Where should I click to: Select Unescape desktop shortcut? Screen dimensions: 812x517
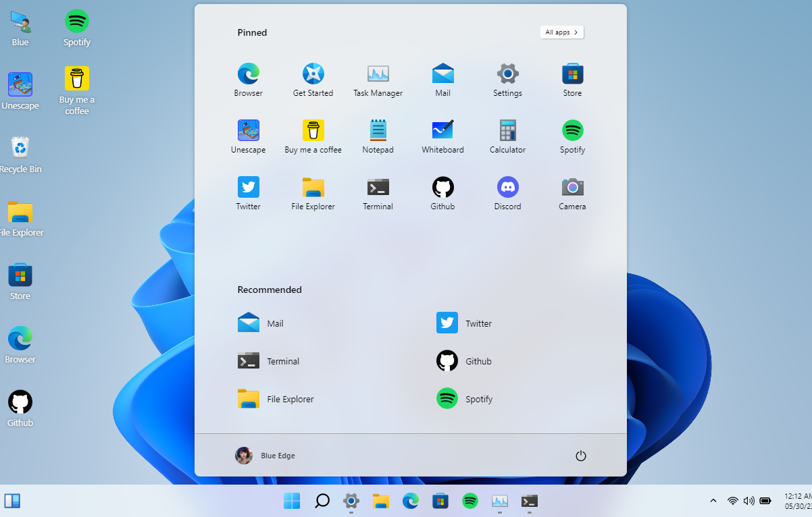[20, 92]
